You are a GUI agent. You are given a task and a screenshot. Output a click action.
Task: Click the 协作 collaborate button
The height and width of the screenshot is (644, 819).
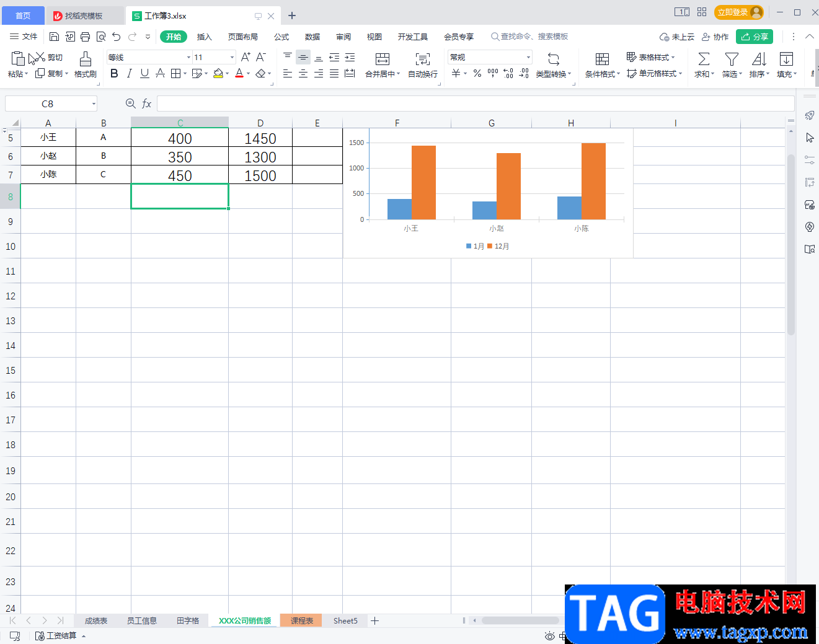click(715, 37)
